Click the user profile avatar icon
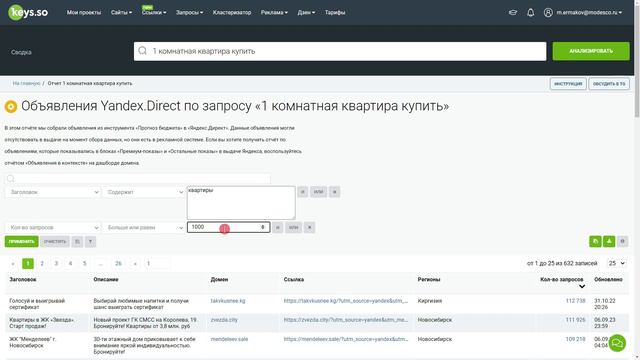This screenshot has height=360, width=640. pos(548,13)
